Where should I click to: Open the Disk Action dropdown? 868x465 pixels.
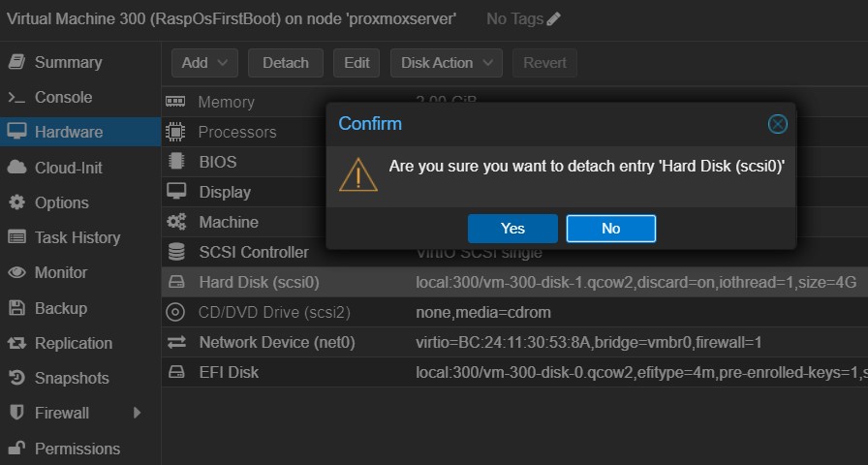point(447,63)
